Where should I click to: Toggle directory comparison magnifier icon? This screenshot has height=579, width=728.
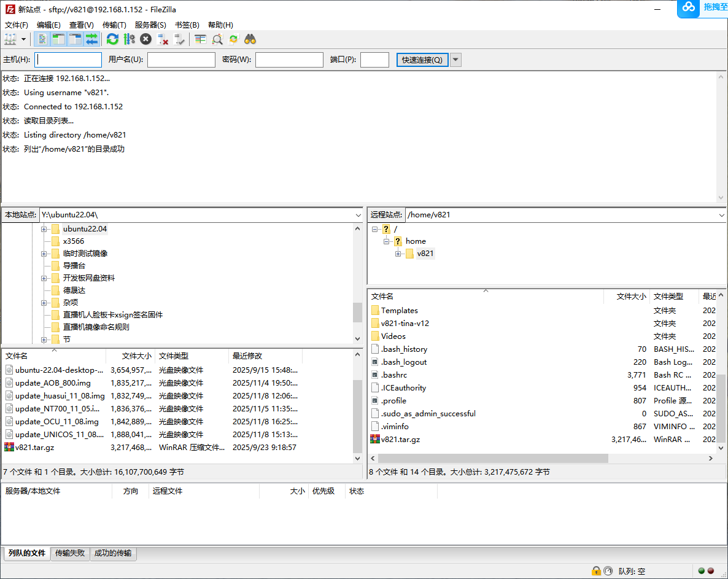pyautogui.click(x=217, y=39)
